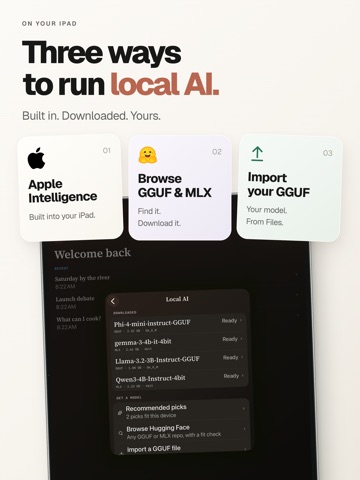The image size is (360, 480).
Task: Click the 02 number on Browse card
Action: click(217, 152)
